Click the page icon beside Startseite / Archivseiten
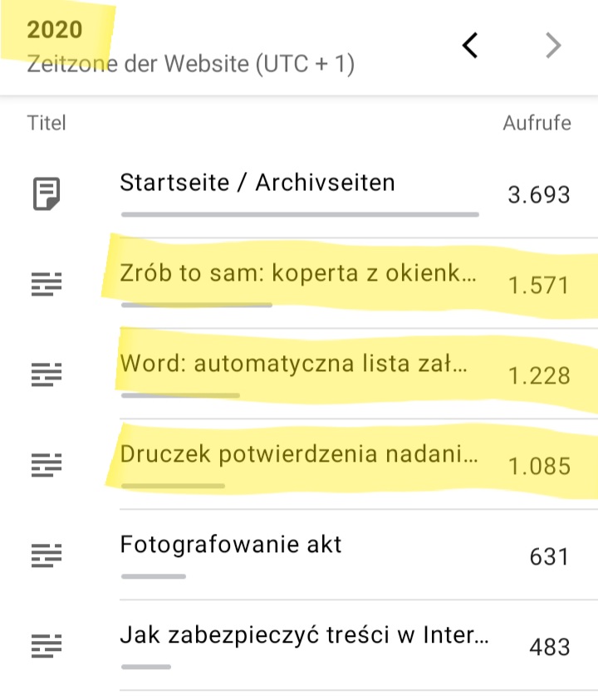 (x=46, y=194)
